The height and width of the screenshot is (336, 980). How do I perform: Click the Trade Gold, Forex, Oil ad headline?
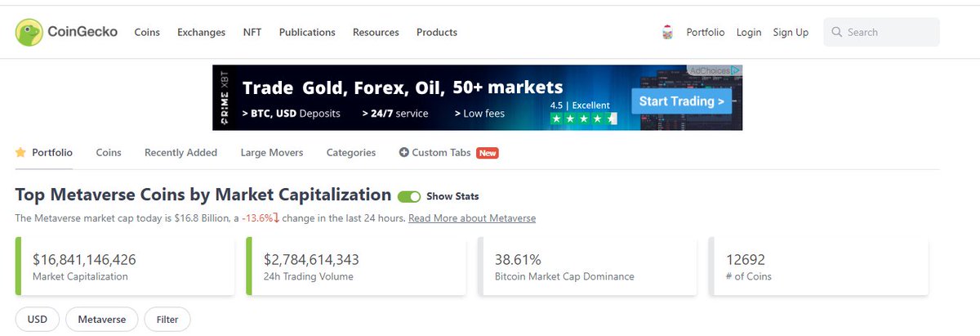point(403,87)
